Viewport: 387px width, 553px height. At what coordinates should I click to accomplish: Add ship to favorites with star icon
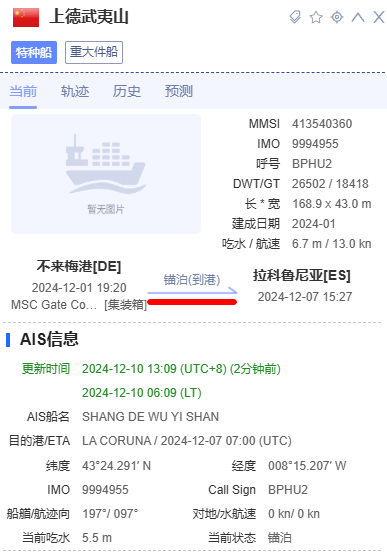point(316,17)
